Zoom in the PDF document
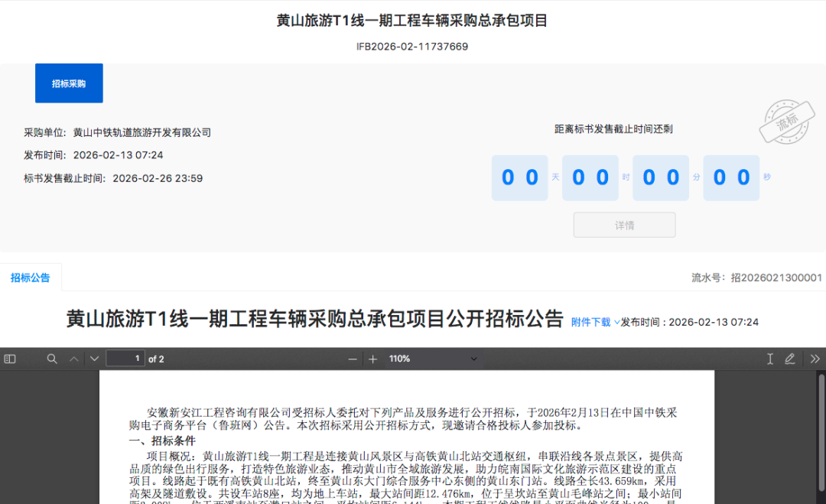826x504 pixels. tap(372, 359)
